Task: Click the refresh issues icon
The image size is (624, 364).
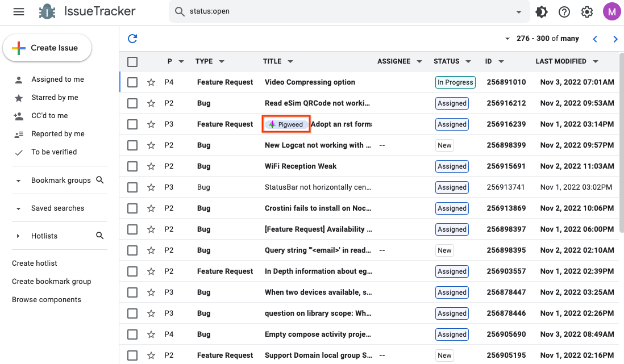Action: [x=132, y=39]
